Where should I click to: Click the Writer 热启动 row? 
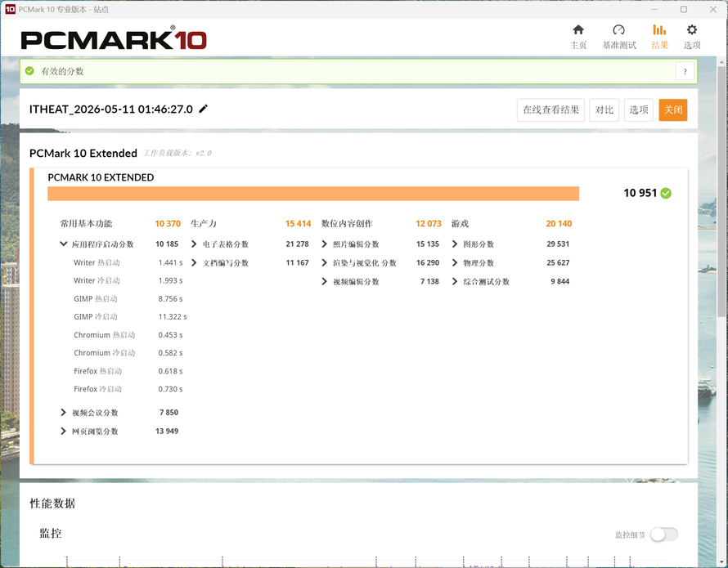(x=128, y=262)
